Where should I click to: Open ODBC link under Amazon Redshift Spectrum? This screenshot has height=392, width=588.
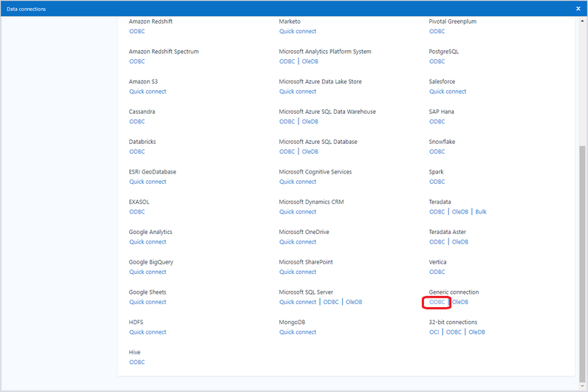point(137,61)
